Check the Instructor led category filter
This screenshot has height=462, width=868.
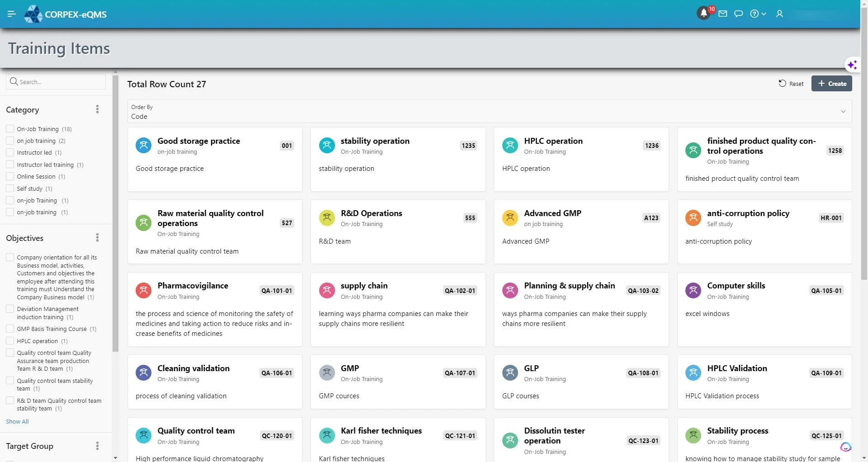tap(10, 153)
